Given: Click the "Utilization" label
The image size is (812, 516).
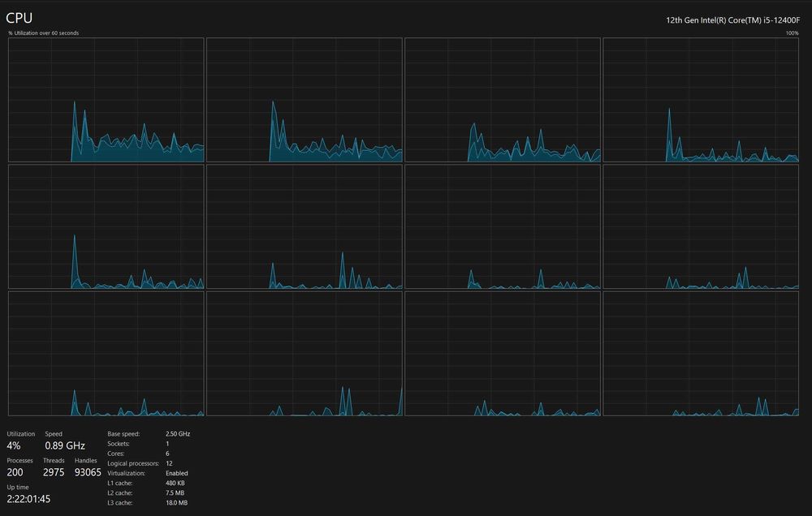Looking at the screenshot, I should 21,434.
